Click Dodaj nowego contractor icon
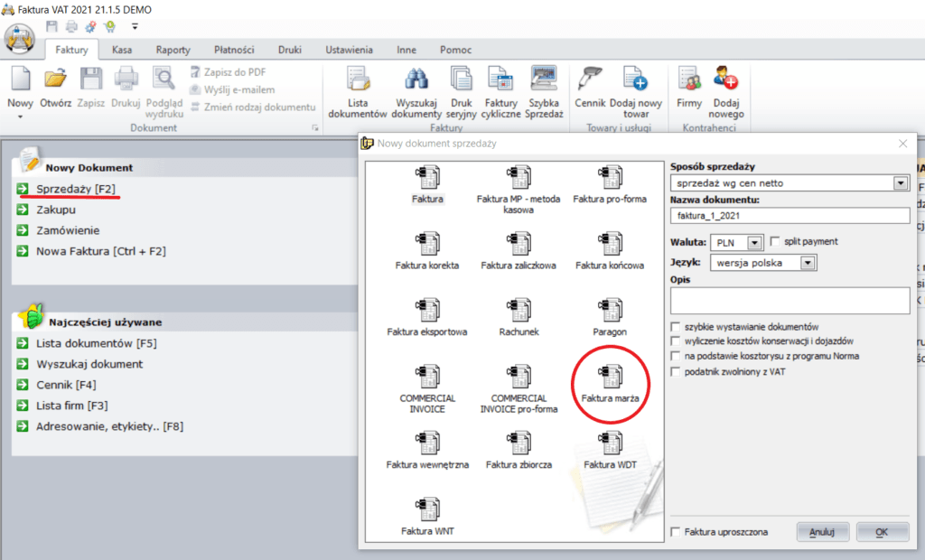The width and height of the screenshot is (925, 560). pyautogui.click(x=725, y=82)
